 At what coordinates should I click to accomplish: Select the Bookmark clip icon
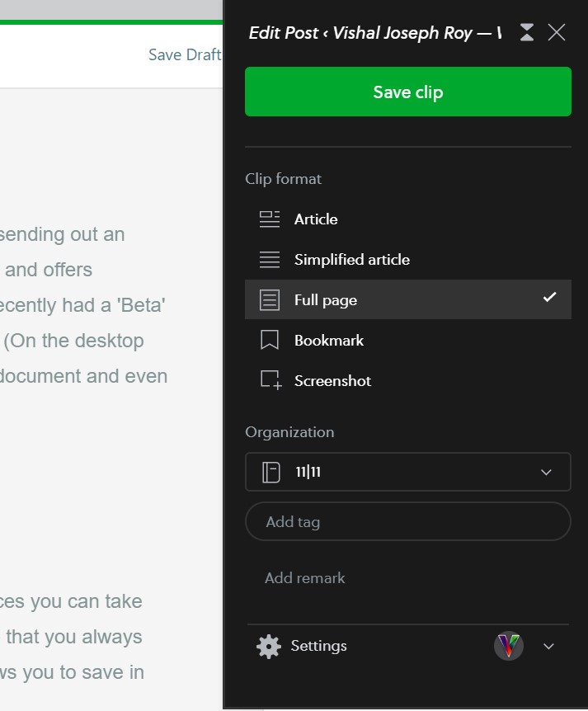point(269,340)
